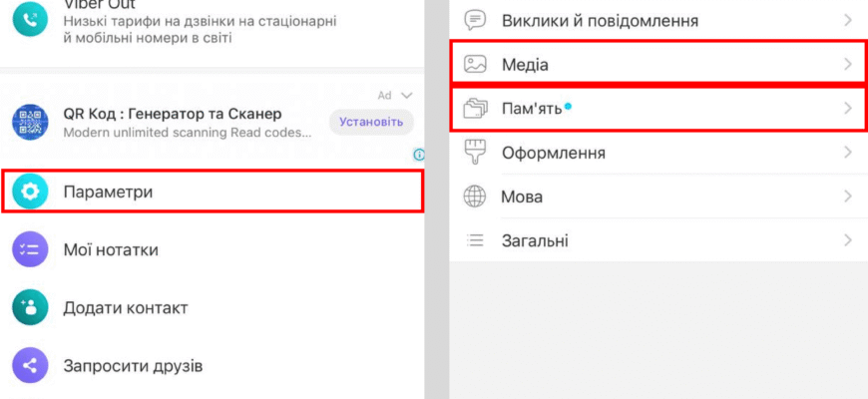Open the Мої нотатки menu entry
Screen dimensions: 868x399
tap(214, 249)
